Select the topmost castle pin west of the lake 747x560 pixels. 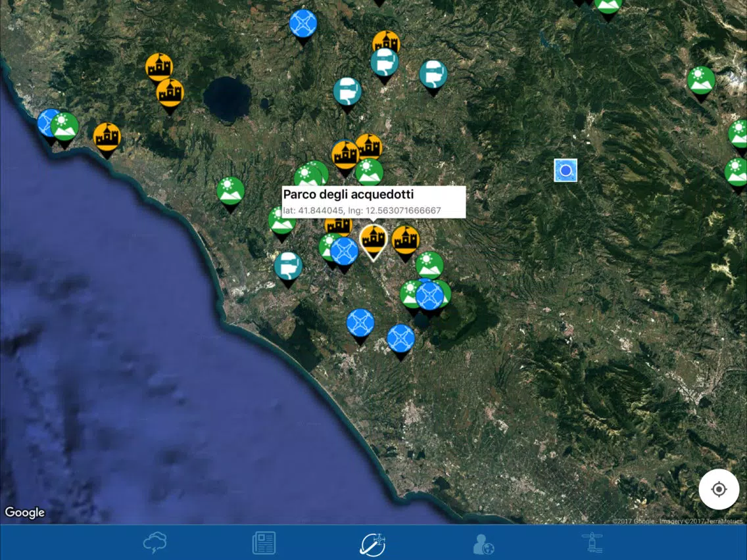point(159,67)
